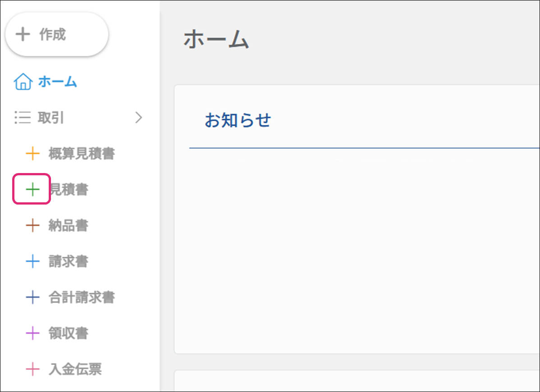Viewport: 540px width, 392px height.
Task: Click the 取引 list icon
Action: pyautogui.click(x=22, y=118)
